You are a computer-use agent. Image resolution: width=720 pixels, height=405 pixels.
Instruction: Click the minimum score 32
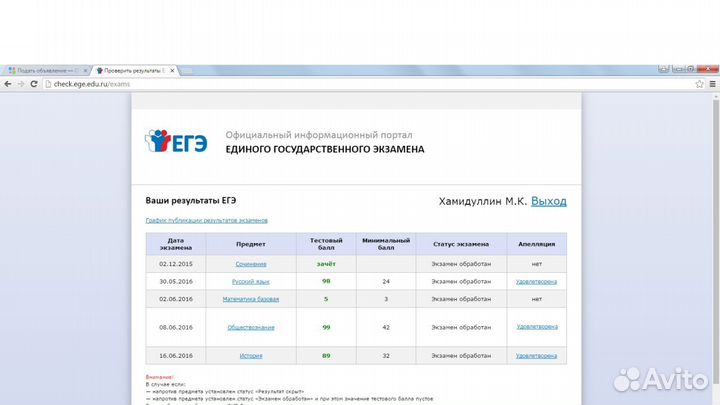click(x=386, y=356)
